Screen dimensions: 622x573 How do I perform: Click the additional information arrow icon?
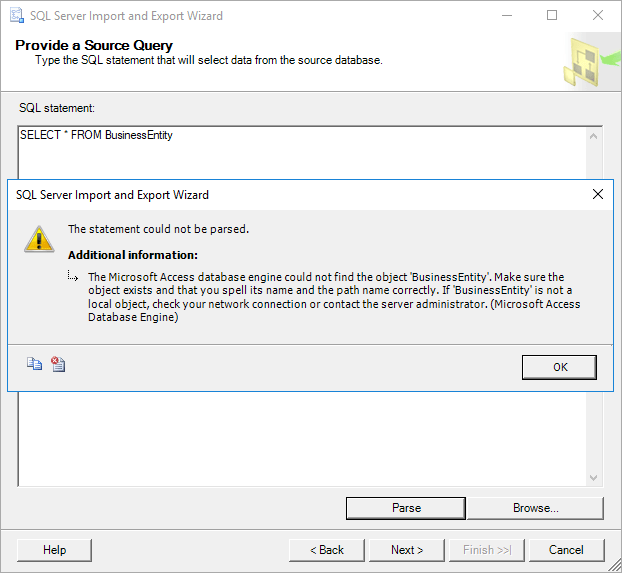pyautogui.click(x=73, y=276)
